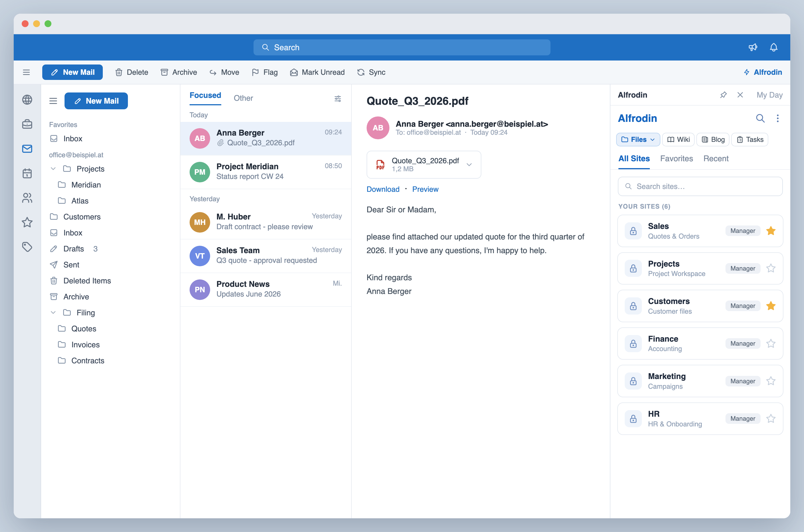
Task: Switch to the My Day tab
Action: pos(769,95)
